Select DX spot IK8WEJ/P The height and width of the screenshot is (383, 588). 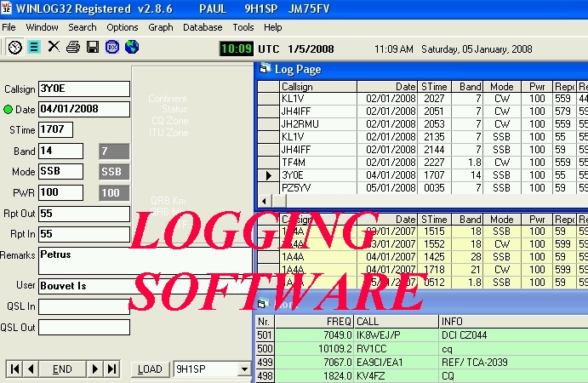422,335
